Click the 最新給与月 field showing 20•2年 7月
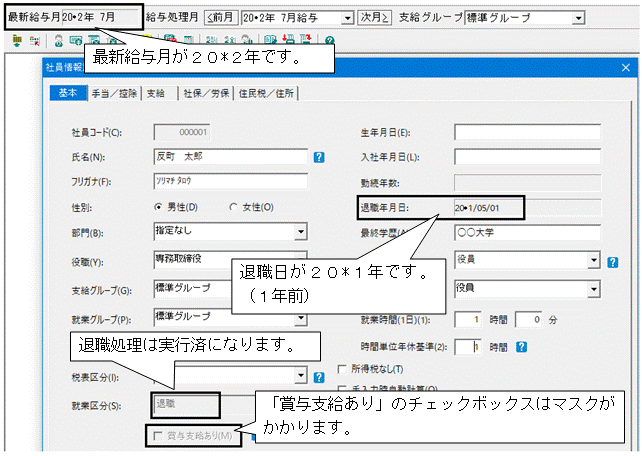This screenshot has height=456, width=642. pyautogui.click(x=101, y=17)
